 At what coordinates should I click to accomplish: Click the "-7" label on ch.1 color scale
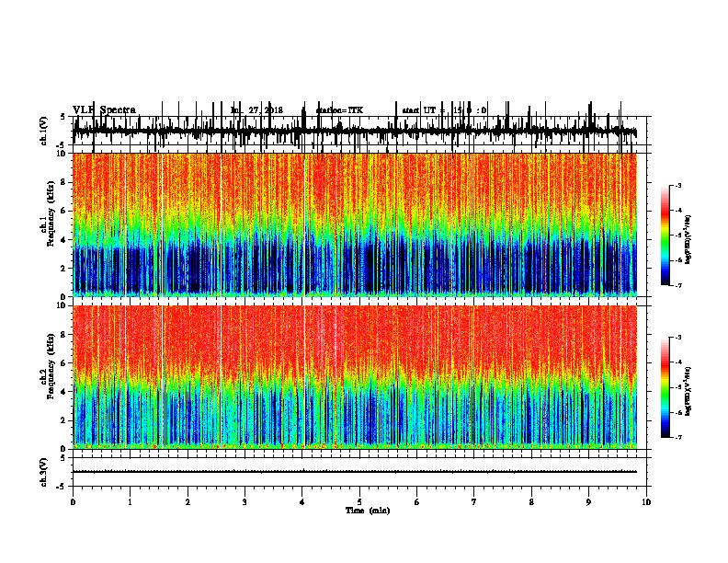point(678,285)
